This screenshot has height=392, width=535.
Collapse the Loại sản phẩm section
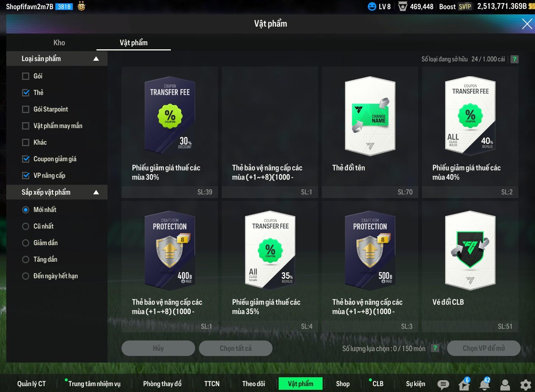[x=96, y=59]
